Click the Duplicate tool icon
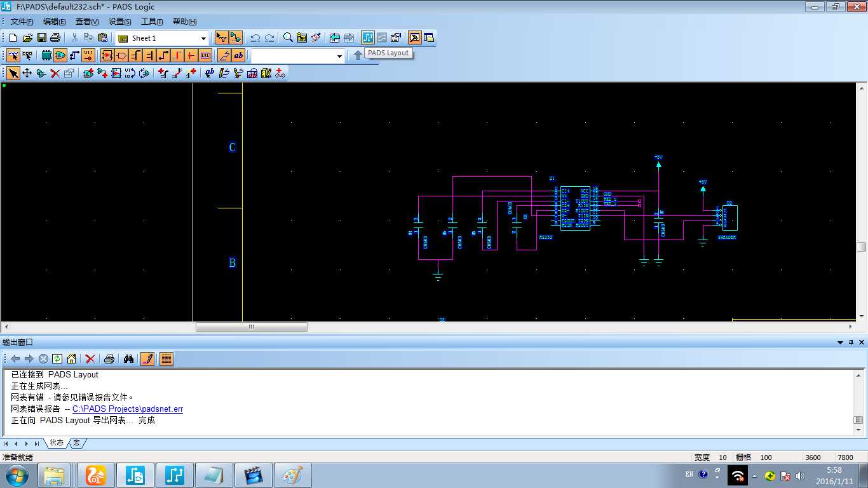868x488 pixels. (x=41, y=73)
